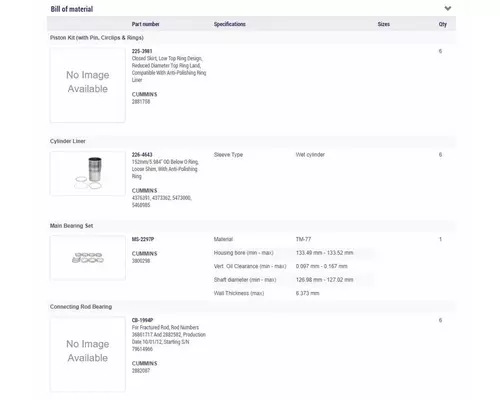Click the Bill of material heading
Image resolution: width=500 pixels, height=400 pixels.
click(x=72, y=9)
